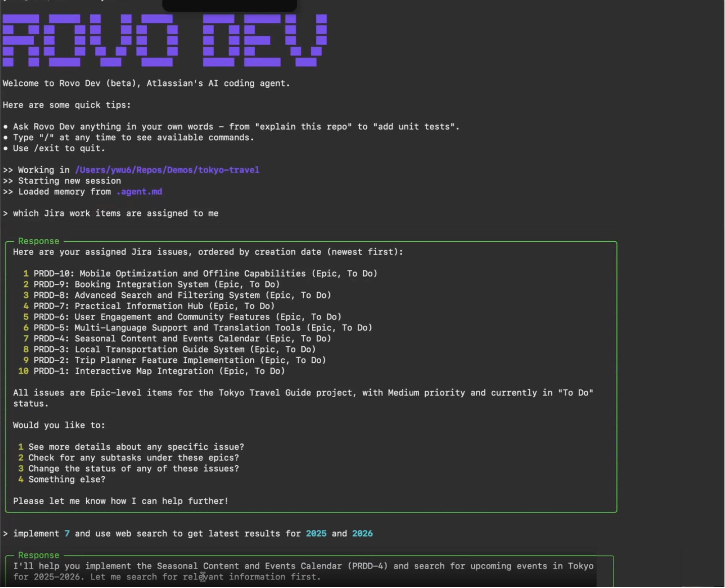Click the first green Response box label
Image resolution: width=725 pixels, height=588 pixels.
pyautogui.click(x=39, y=241)
